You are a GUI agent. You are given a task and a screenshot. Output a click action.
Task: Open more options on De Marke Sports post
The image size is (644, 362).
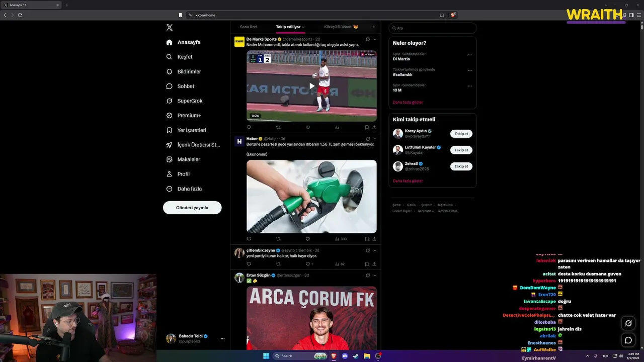pos(374,39)
